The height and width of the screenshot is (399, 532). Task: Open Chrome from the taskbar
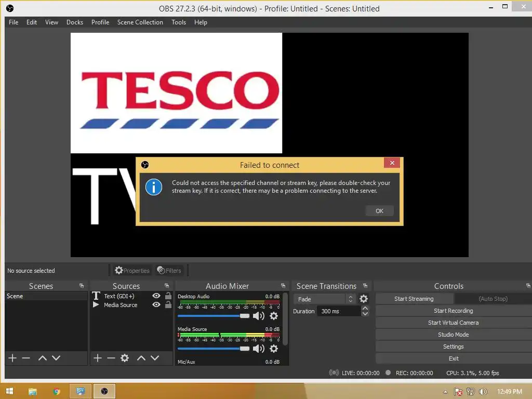click(56, 391)
